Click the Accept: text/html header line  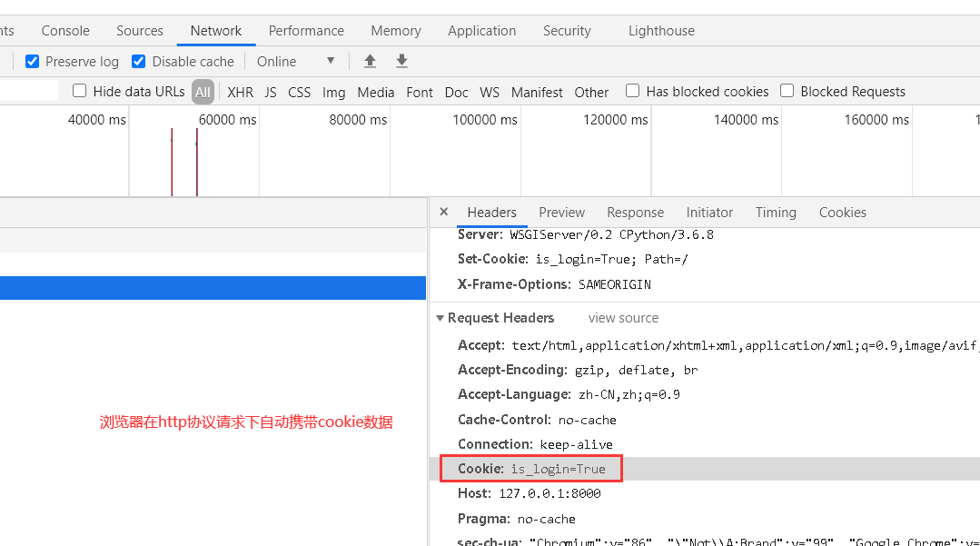[718, 345]
